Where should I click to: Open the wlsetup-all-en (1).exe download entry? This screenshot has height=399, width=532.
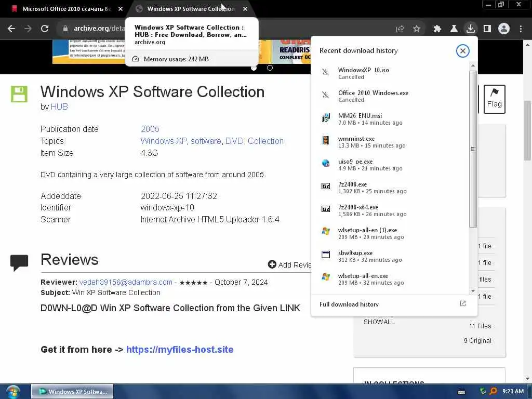[x=390, y=233]
